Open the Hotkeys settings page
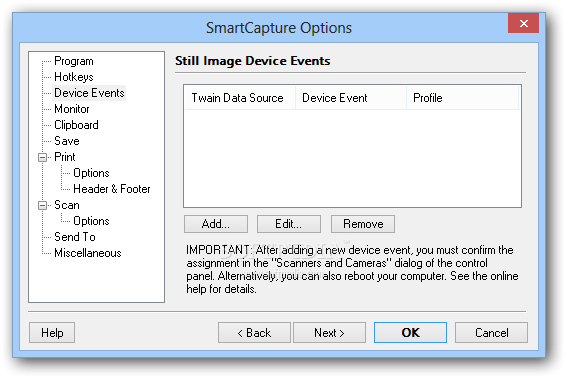The width and height of the screenshot is (566, 378). coord(74,77)
